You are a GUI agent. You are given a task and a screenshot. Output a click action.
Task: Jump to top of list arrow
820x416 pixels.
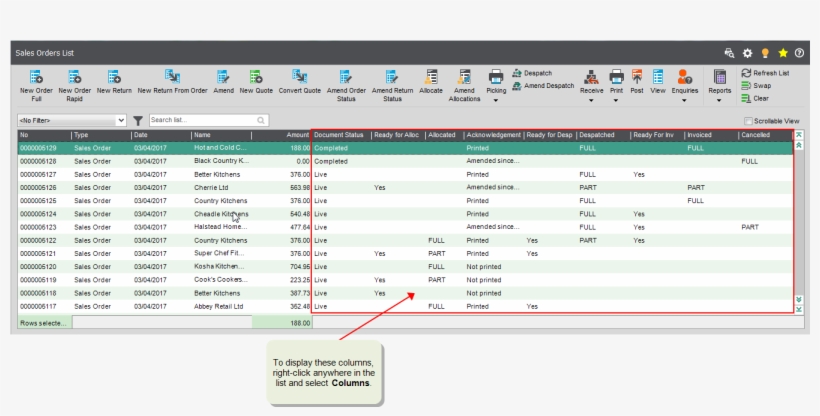[799, 135]
